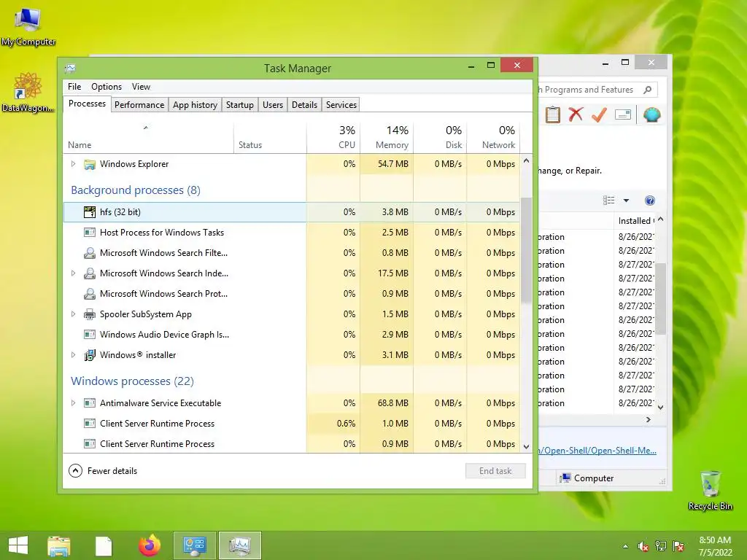Click the blank document taskbar icon
The height and width of the screenshot is (560, 747).
(x=104, y=545)
